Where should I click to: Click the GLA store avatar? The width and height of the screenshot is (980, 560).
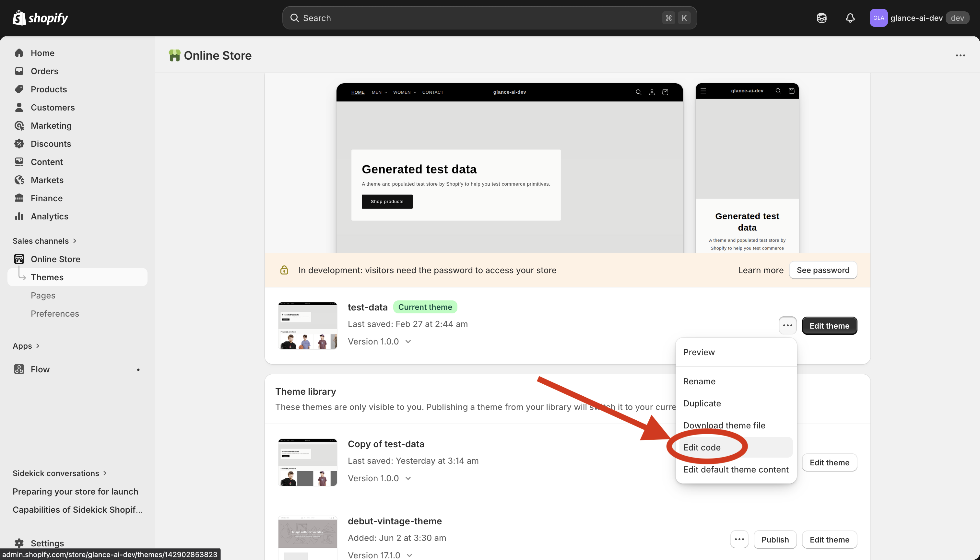[x=879, y=18]
